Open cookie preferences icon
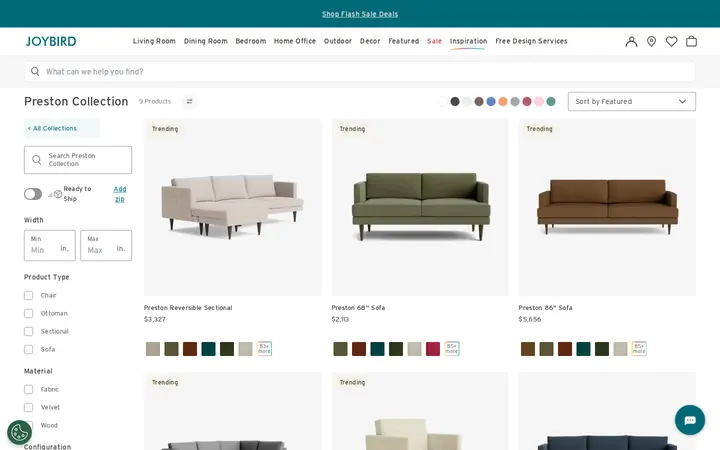Image resolution: width=720 pixels, height=450 pixels. [x=19, y=432]
